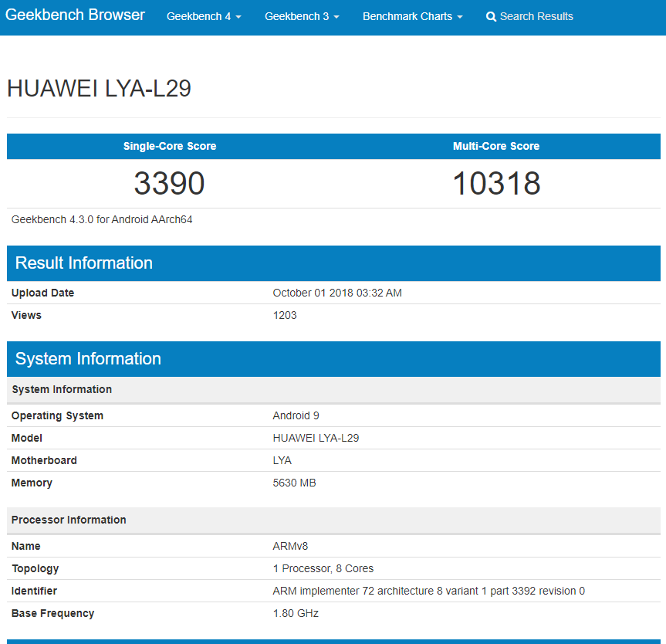Click the Identifier row label
This screenshot has width=666, height=644.
(x=34, y=591)
